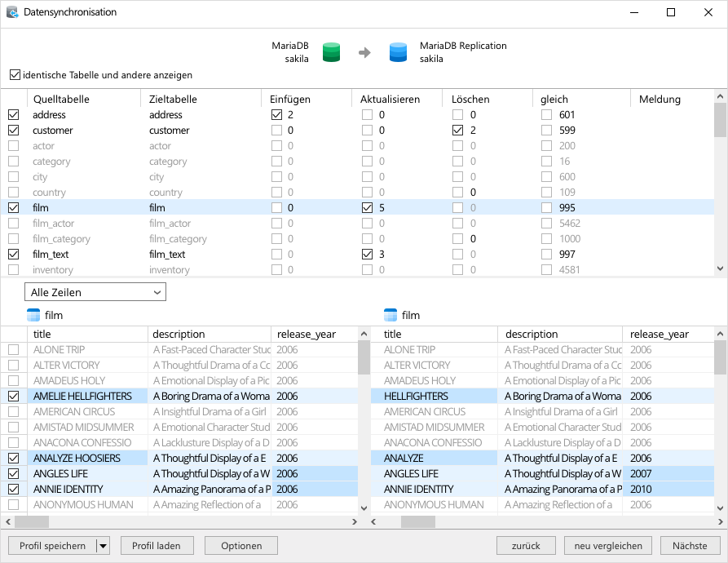Screen dimensions: 728x563
Task: Click the source ALONE TRIP title cell
Action: point(87,349)
